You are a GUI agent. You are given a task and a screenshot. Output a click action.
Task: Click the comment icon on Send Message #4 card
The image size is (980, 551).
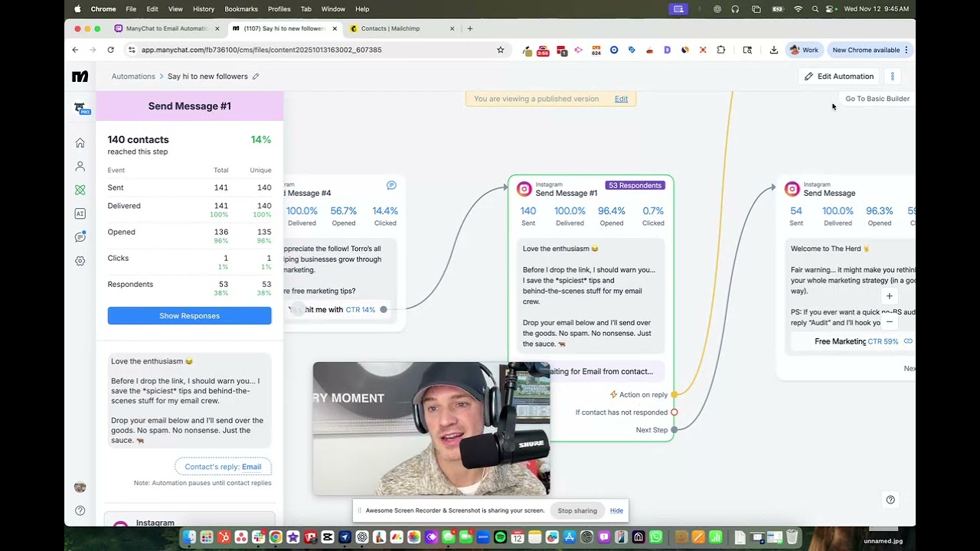[391, 185]
